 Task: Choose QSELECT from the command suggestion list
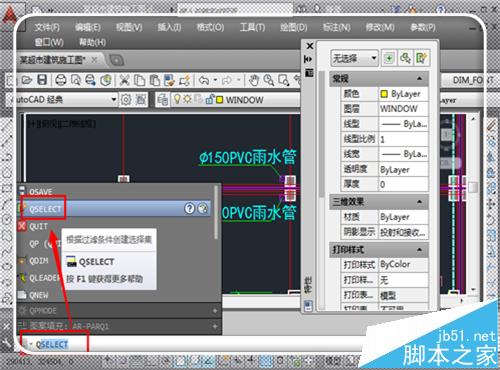[x=113, y=209]
